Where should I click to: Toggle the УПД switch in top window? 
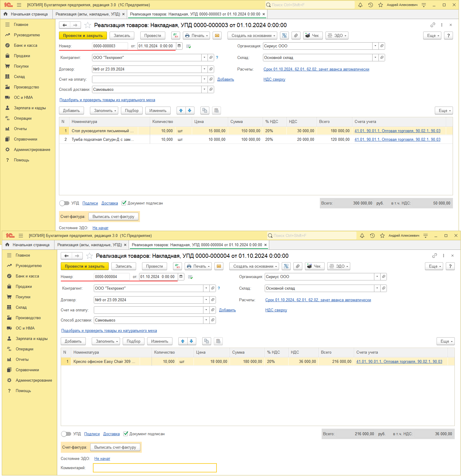tap(64, 203)
